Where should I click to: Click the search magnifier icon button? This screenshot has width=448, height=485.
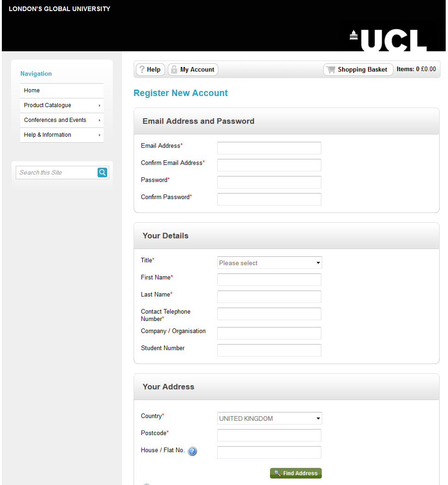tap(102, 172)
